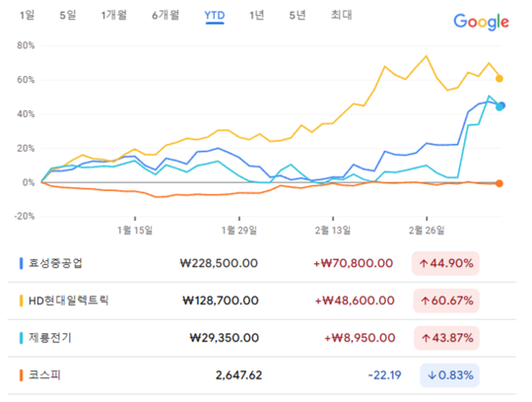Screen dimensions: 532x402
Task: Switch to the 6개월 range tab
Action: click(x=166, y=15)
